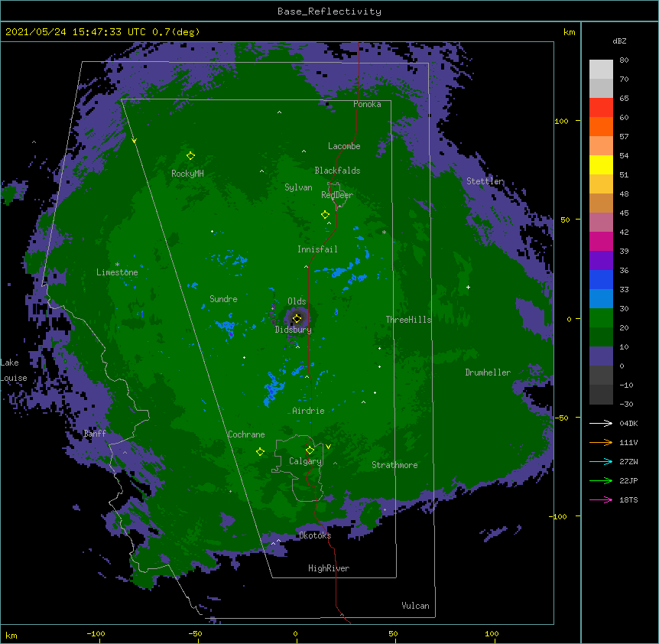Click the Innisfail city label

317,249
